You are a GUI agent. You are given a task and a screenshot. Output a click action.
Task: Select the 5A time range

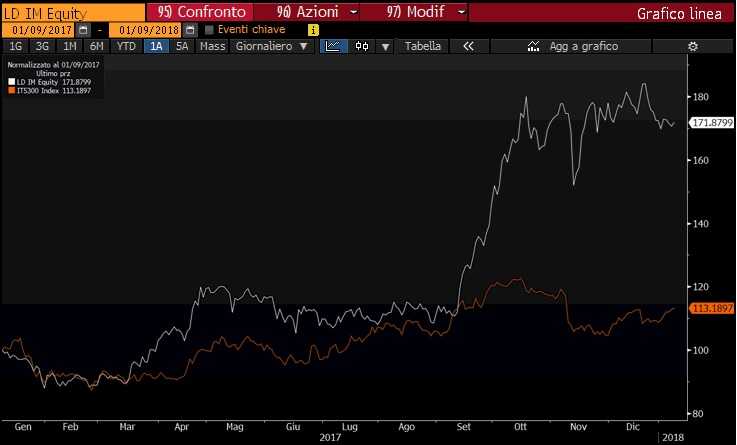pyautogui.click(x=182, y=46)
